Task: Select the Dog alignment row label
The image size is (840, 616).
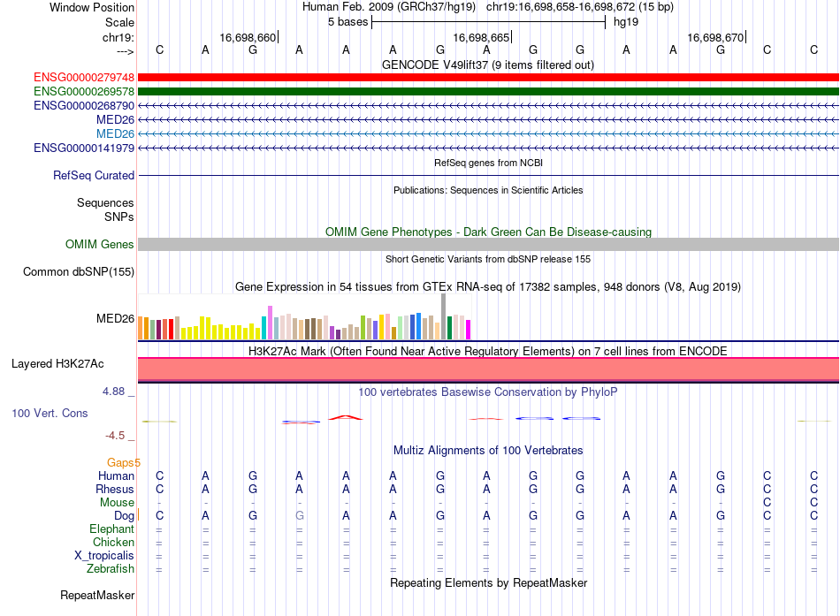Action: 125,516
